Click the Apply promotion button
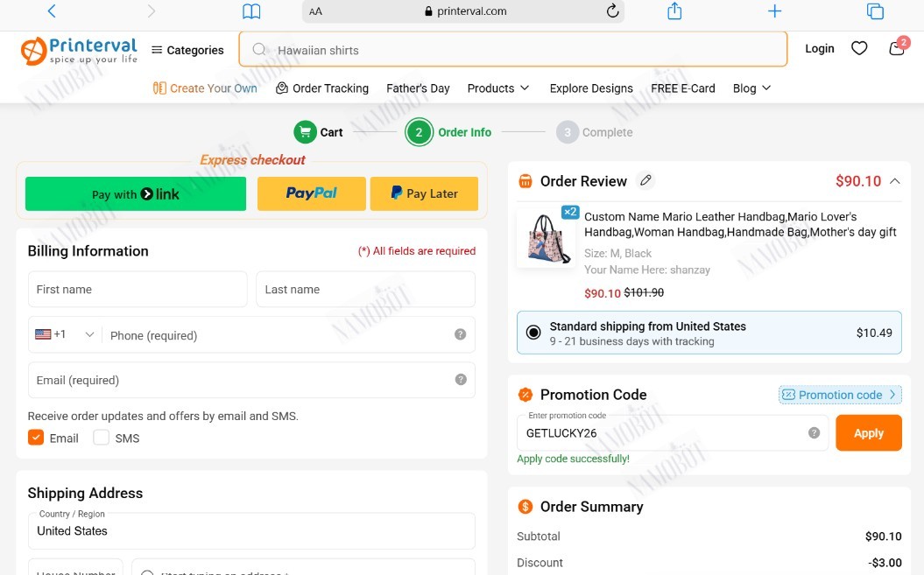Screen dimensions: 924x575 tap(869, 433)
